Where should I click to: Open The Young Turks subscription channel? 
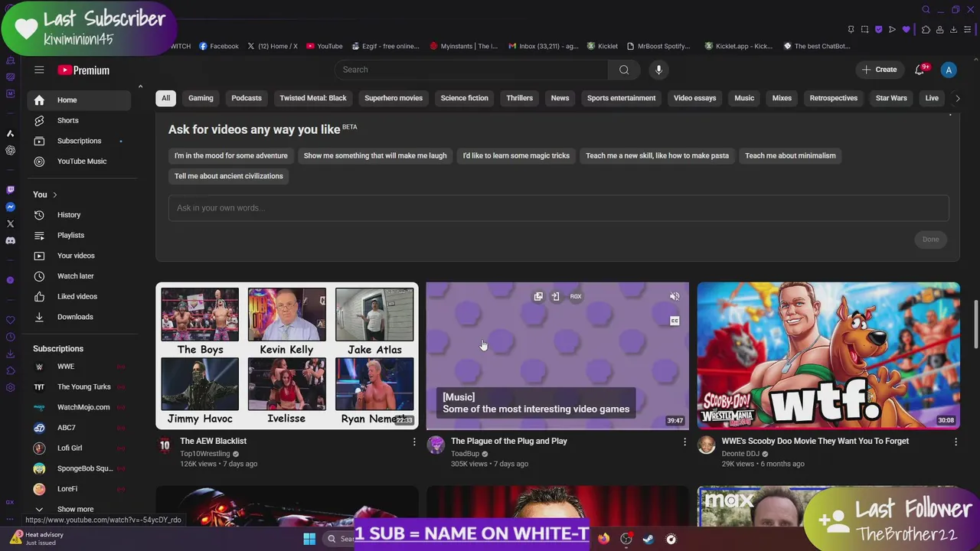(x=80, y=386)
